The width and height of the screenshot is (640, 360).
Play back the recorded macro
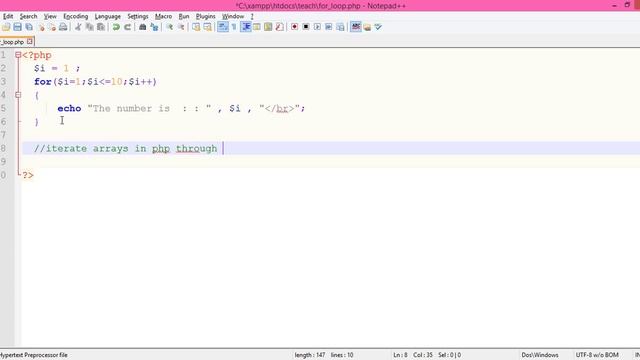(x=317, y=27)
